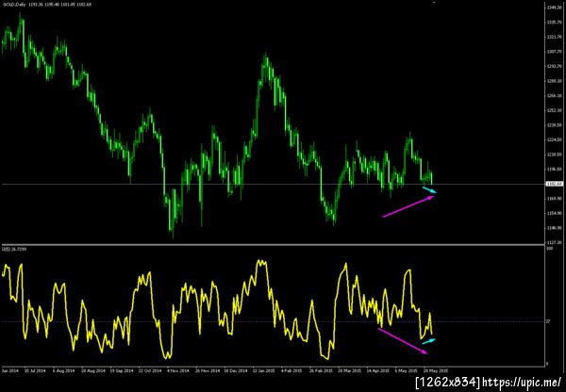Click the 26 Feb 2015 date label

click(321, 370)
